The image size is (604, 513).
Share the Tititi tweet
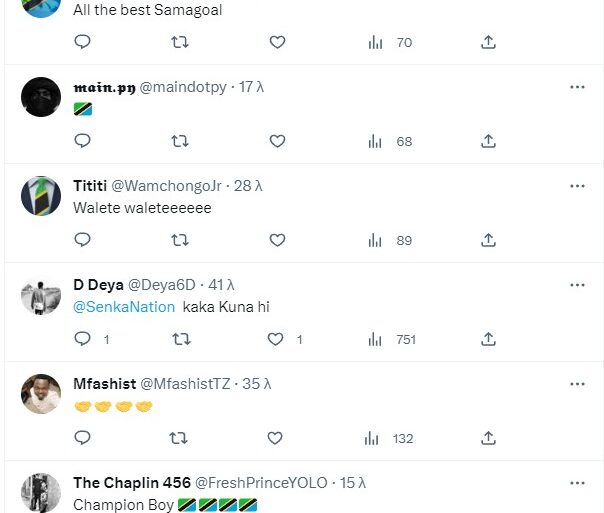[x=488, y=240]
